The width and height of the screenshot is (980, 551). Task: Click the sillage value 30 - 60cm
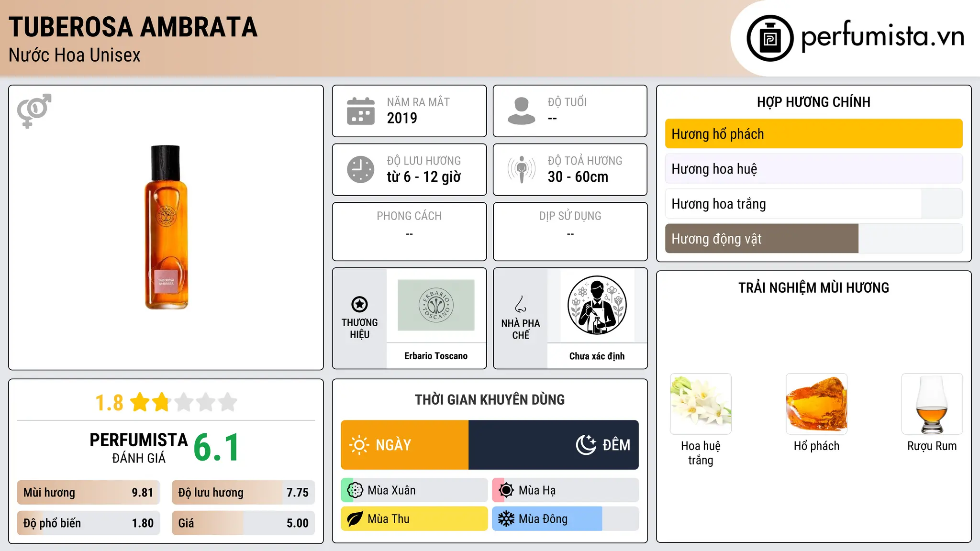(578, 177)
